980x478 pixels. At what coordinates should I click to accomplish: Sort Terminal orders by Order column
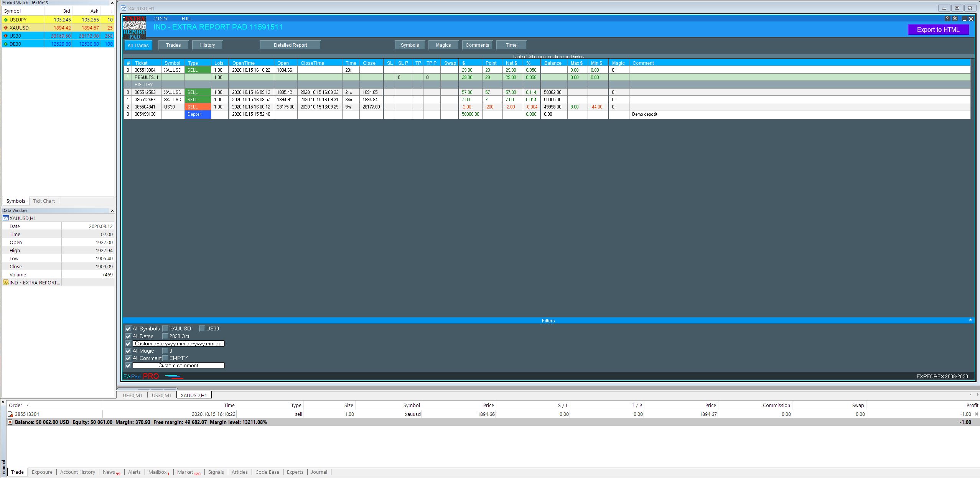pos(54,405)
